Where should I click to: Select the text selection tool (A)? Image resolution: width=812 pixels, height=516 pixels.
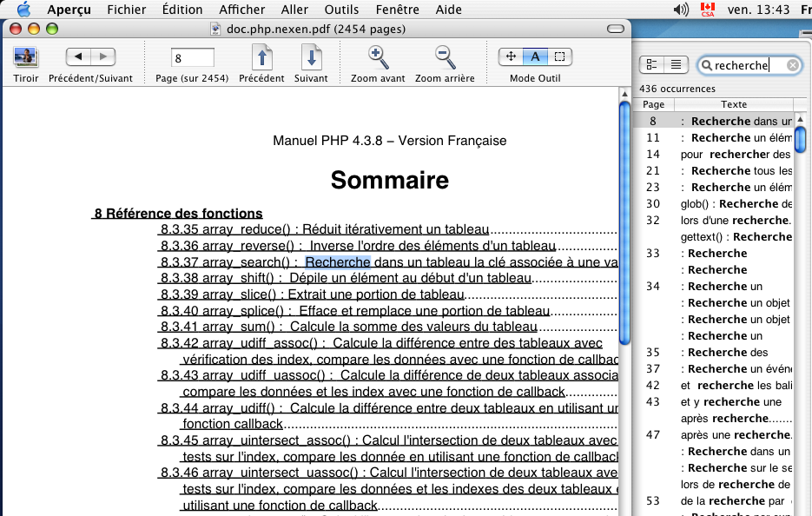coord(536,56)
